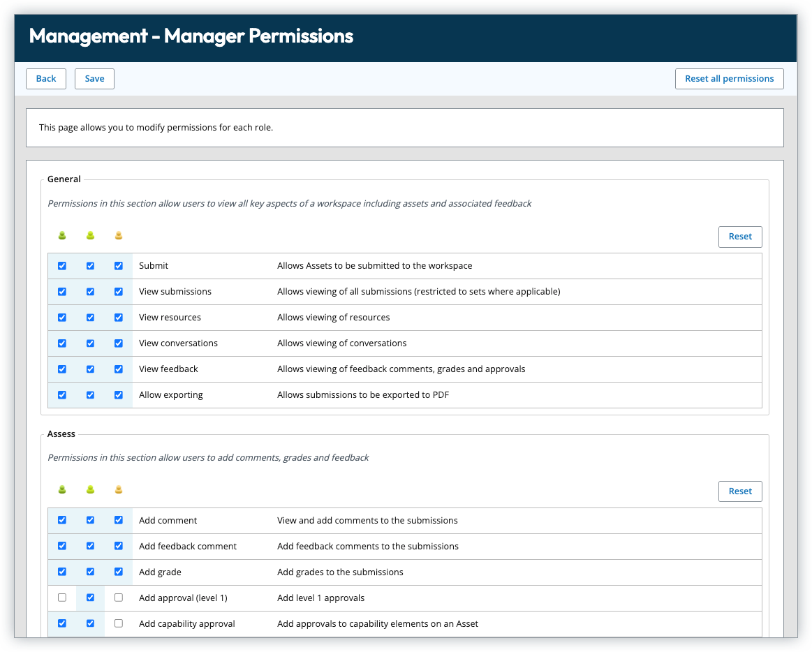
Task: Click the orange role icon in General section
Action: pyautogui.click(x=118, y=236)
